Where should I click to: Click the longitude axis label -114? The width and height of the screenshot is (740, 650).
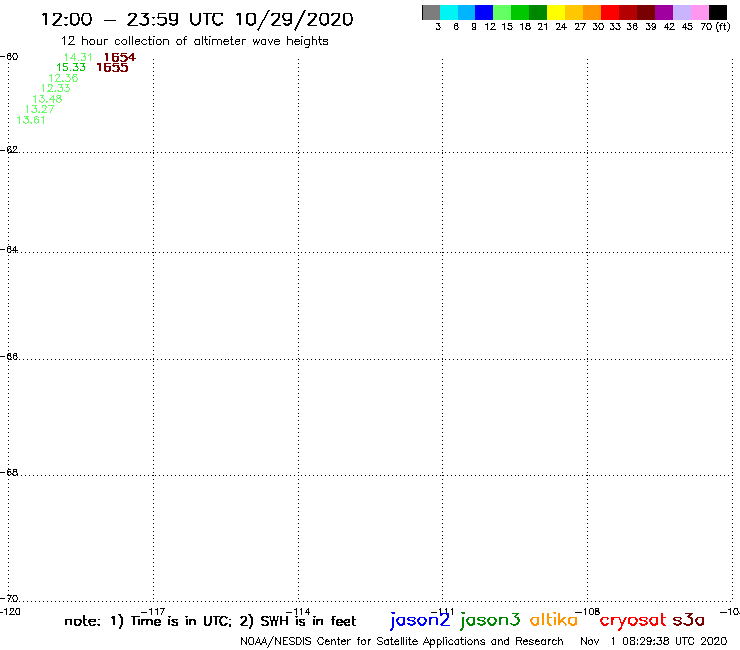(298, 612)
